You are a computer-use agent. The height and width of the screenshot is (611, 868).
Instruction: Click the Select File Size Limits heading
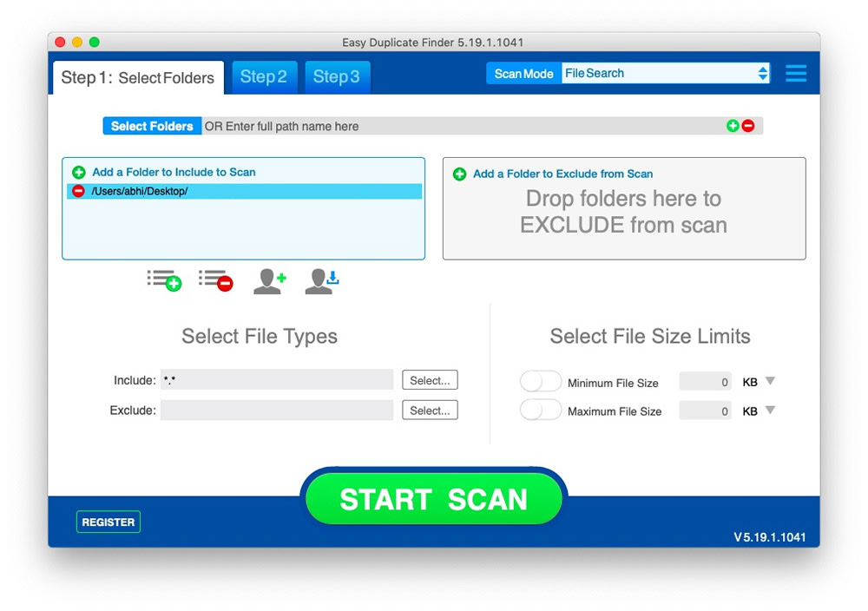[650, 336]
